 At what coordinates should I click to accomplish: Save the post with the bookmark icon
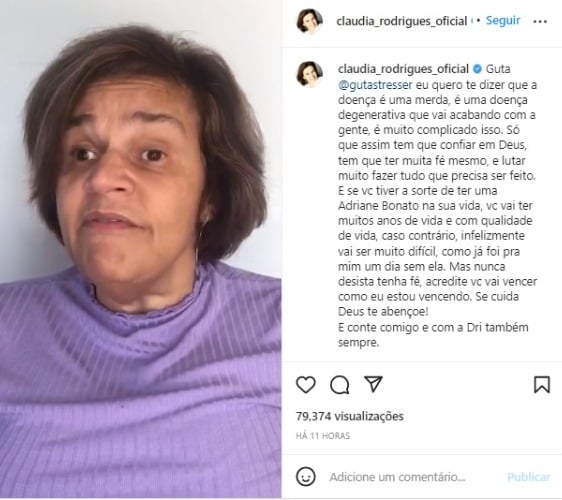click(542, 385)
